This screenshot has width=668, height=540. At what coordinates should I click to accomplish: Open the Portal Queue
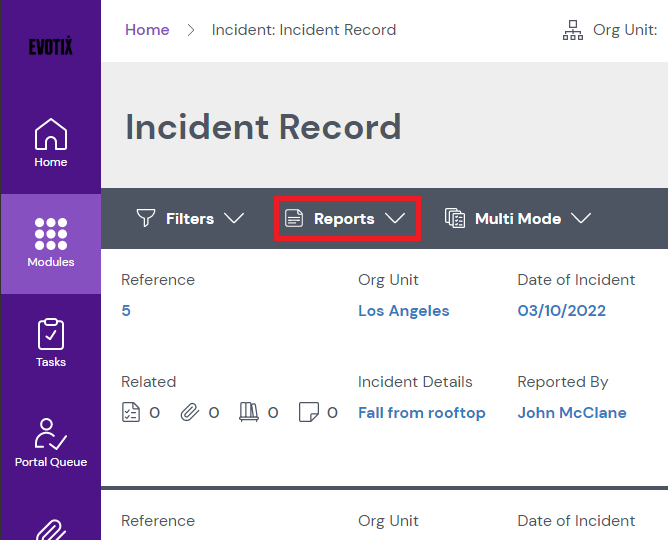click(51, 443)
